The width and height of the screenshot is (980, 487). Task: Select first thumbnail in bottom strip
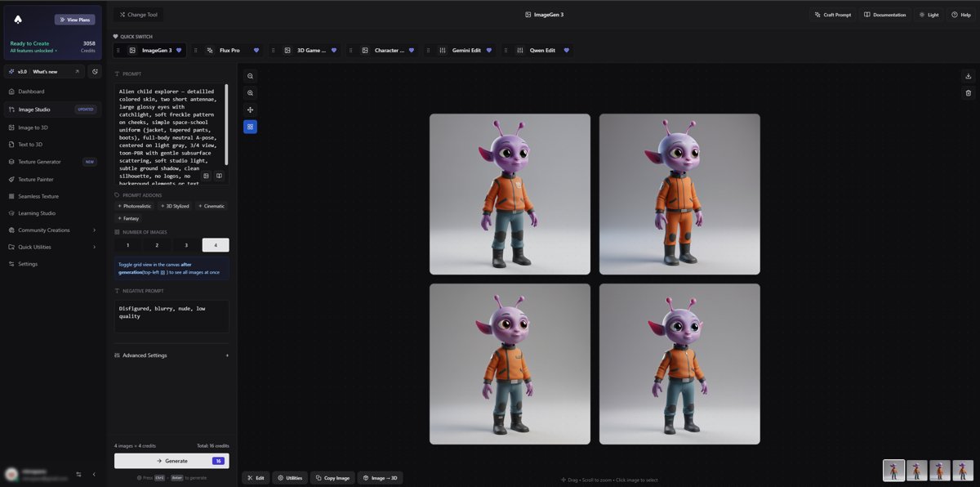[x=894, y=470]
